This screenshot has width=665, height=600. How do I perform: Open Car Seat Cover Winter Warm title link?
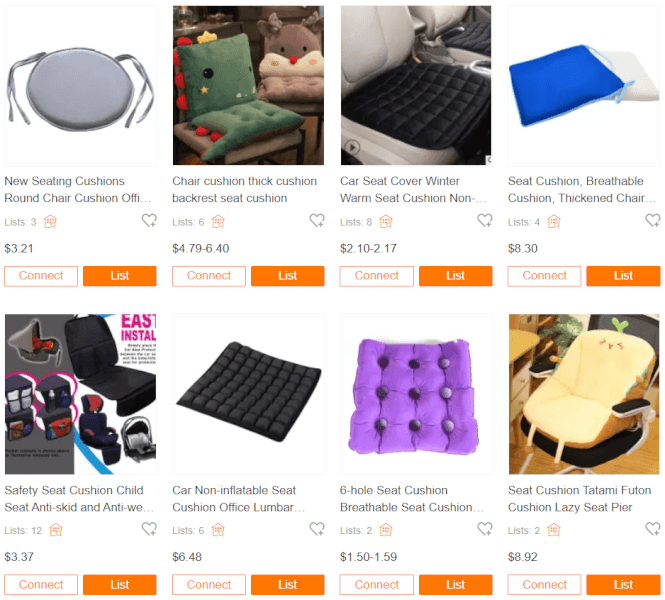(x=413, y=190)
